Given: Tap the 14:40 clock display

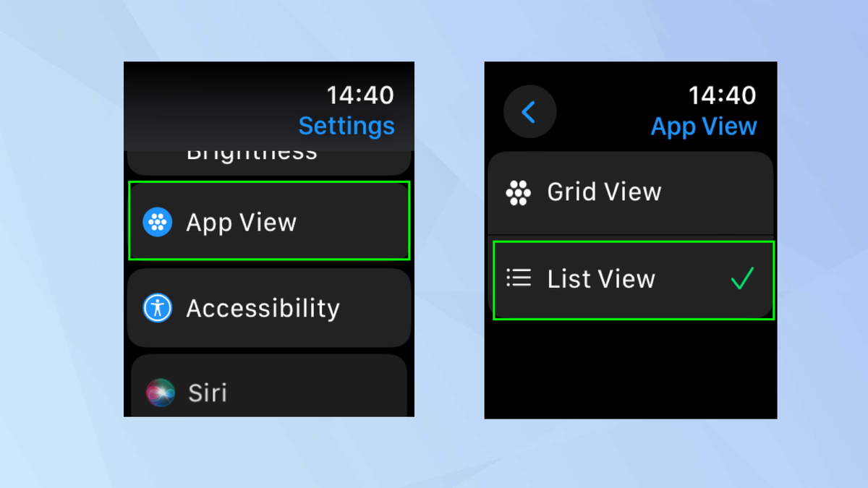Looking at the screenshot, I should (x=359, y=95).
